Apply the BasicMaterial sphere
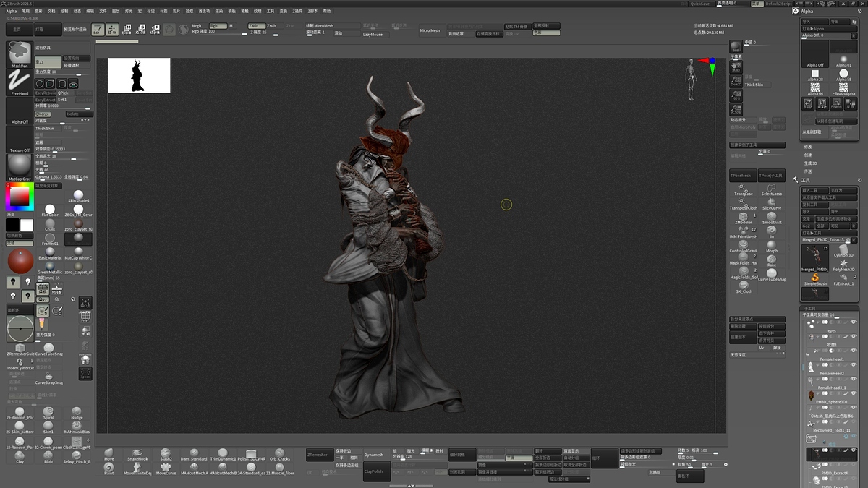The width and height of the screenshot is (868, 488). pos(50,253)
